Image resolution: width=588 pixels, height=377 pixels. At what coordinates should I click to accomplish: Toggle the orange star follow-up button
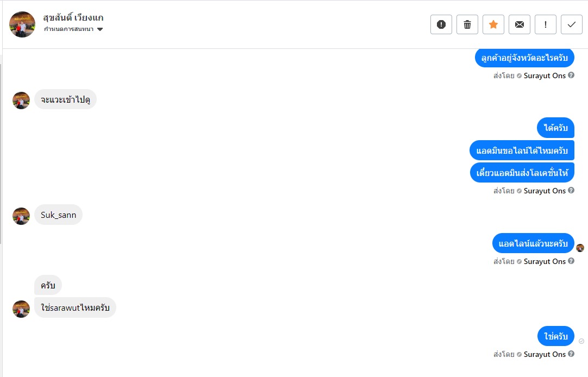(493, 24)
